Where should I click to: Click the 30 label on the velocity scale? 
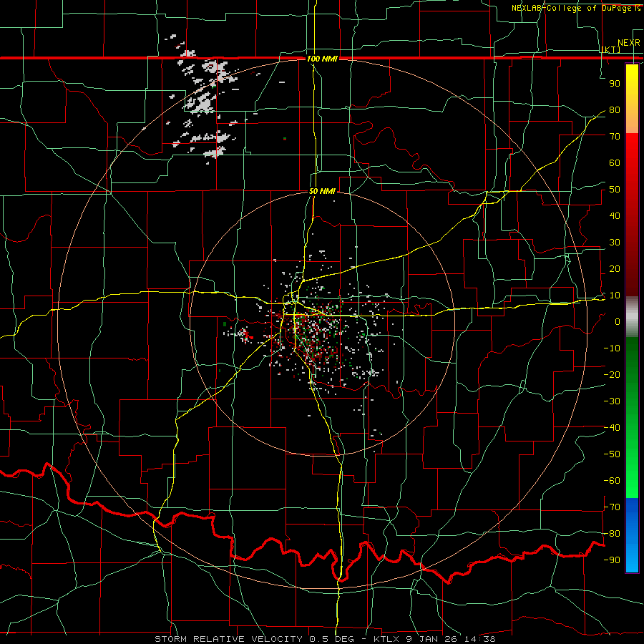coord(615,243)
